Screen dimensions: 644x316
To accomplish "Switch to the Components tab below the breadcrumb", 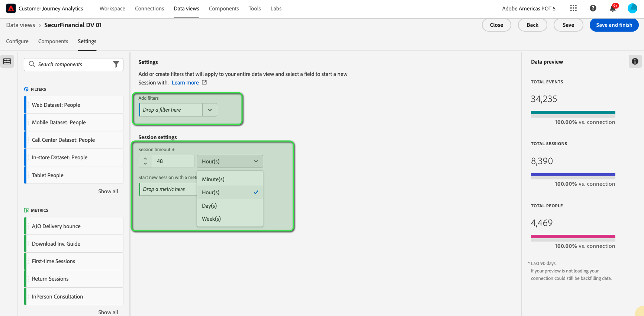I will point(53,41).
